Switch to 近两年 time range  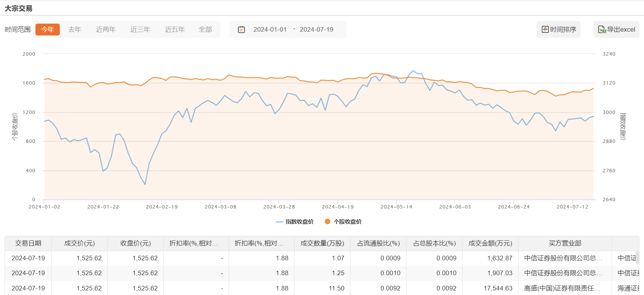[106, 29]
